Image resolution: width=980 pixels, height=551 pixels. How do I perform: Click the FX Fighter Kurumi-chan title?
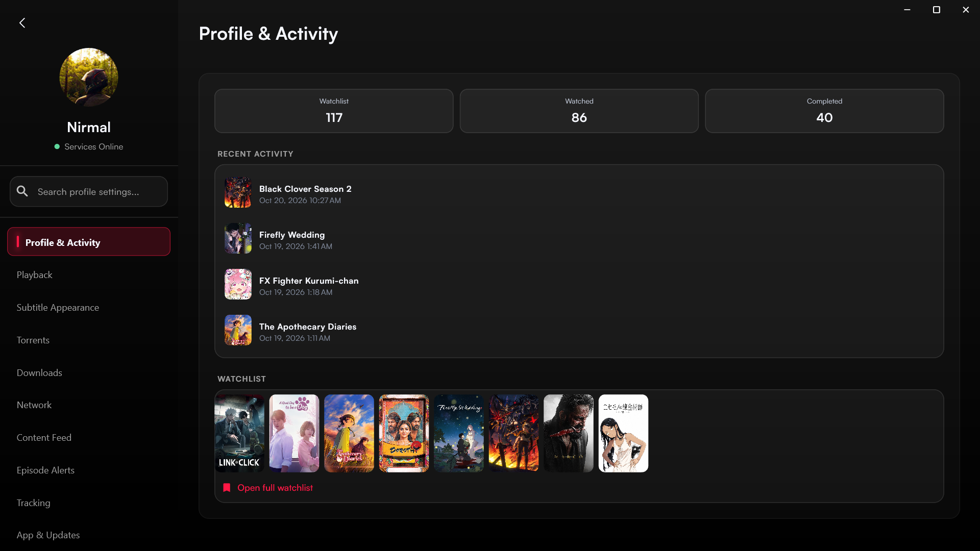click(309, 281)
